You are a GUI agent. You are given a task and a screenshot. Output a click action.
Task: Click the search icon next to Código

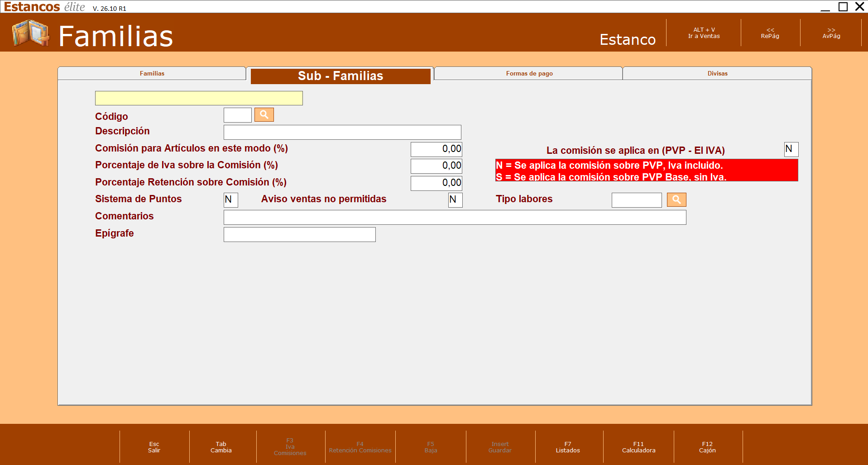point(264,115)
